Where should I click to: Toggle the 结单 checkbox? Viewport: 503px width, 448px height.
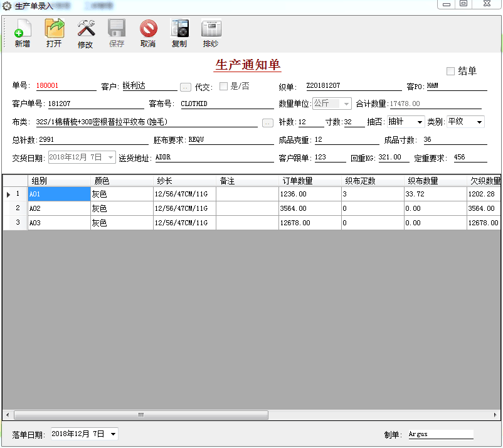[450, 71]
